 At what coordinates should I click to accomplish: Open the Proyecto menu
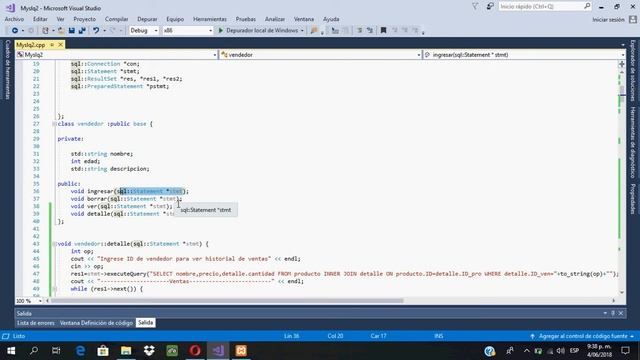(84, 19)
